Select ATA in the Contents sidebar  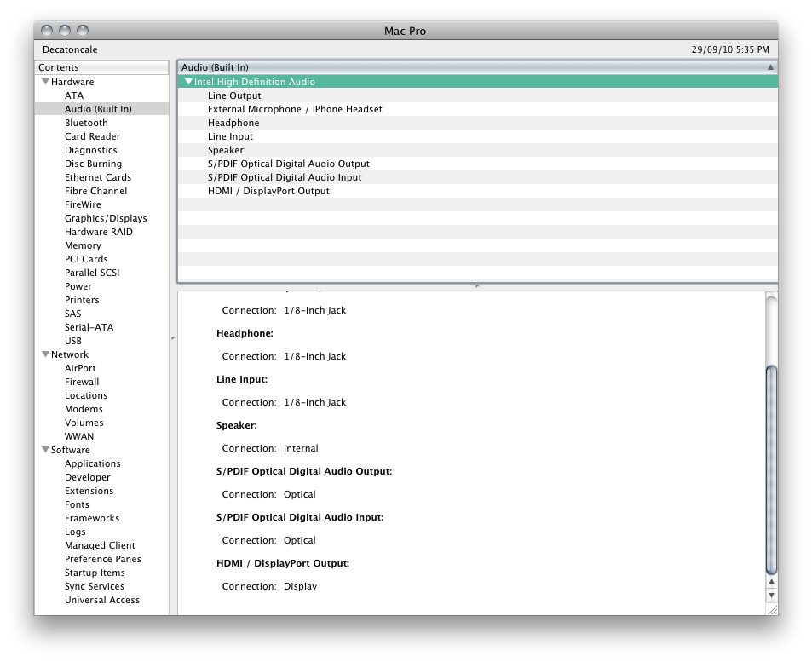click(x=73, y=95)
